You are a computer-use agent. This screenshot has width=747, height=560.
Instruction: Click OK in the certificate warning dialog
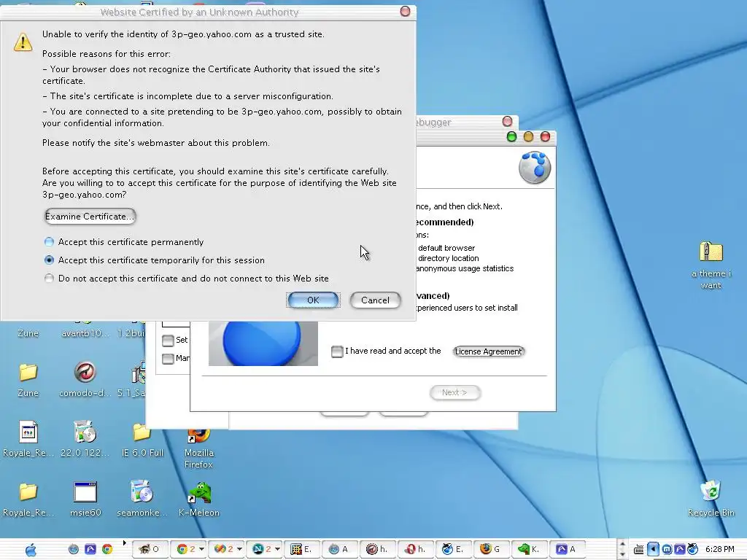coord(313,300)
